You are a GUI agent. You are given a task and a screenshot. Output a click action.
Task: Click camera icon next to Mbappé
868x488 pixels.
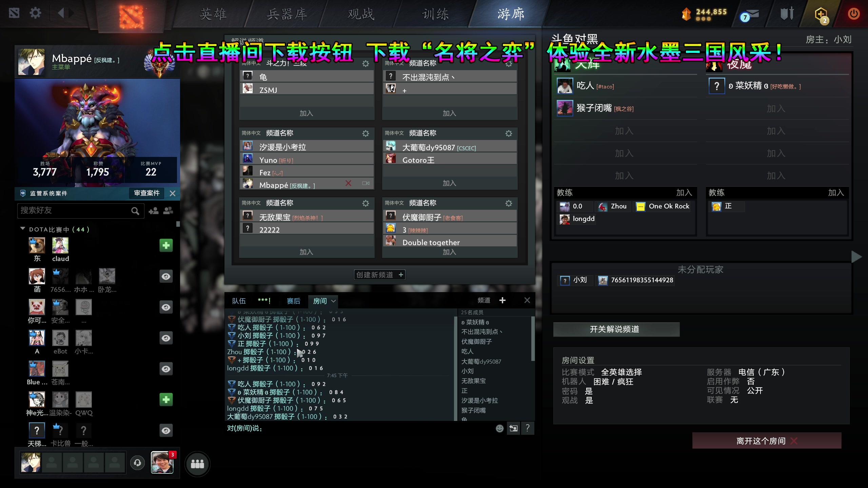(x=366, y=183)
